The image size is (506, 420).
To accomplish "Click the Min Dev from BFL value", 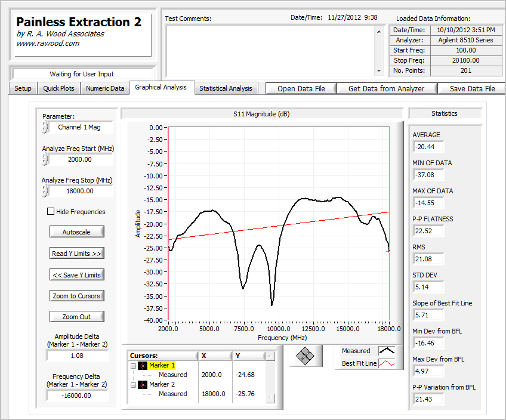I will tap(428, 343).
